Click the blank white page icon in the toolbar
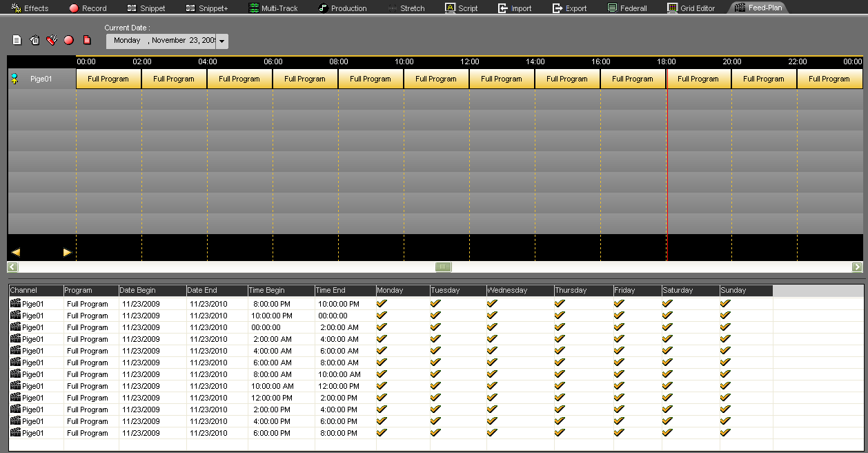Screen dimensions: 868x453 click(x=17, y=41)
